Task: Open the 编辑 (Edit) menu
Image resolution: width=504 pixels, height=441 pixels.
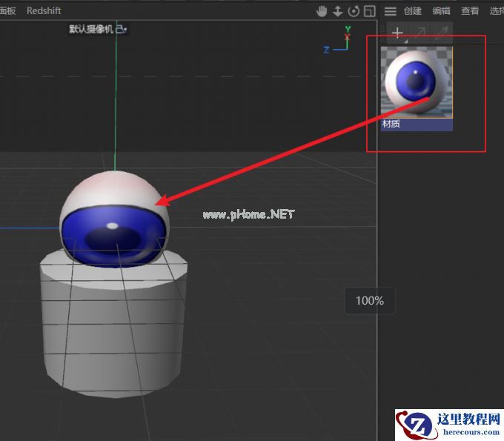Action: coord(441,11)
